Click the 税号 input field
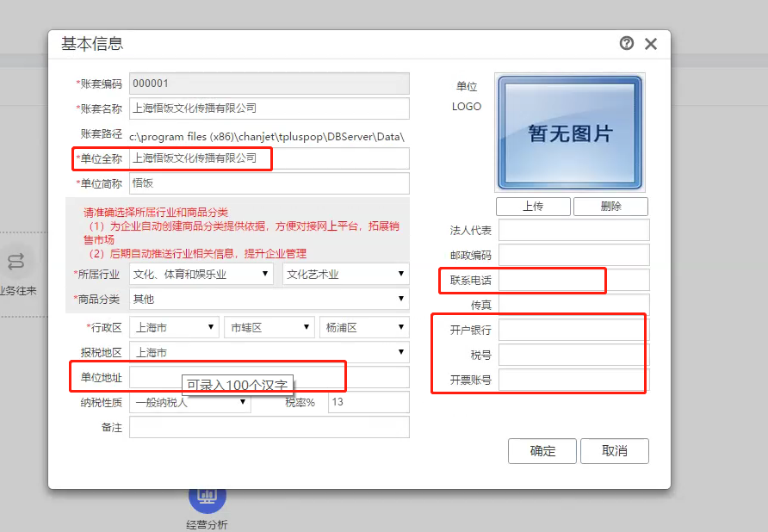This screenshot has height=532, width=768. click(x=574, y=355)
